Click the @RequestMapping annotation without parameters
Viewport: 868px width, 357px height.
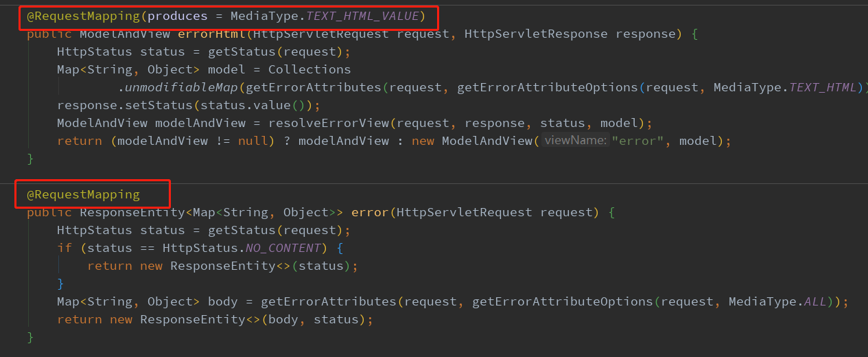(x=83, y=194)
